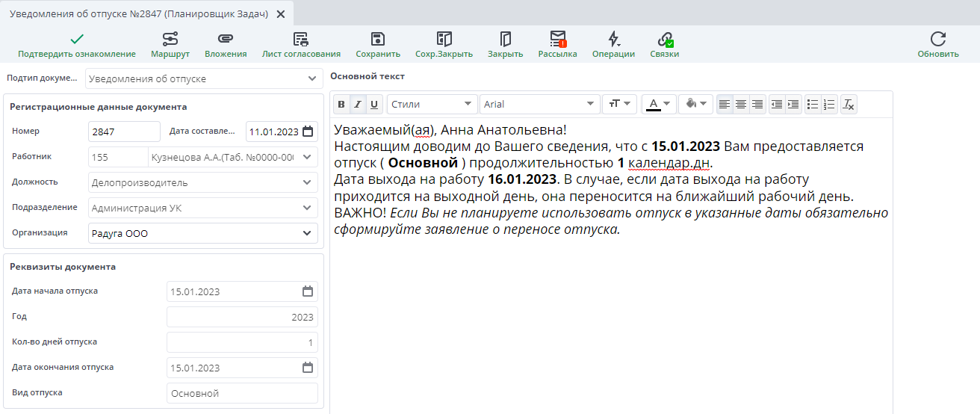Click the bold word Основной in text
Screen dimensions: 980x414
(423, 163)
